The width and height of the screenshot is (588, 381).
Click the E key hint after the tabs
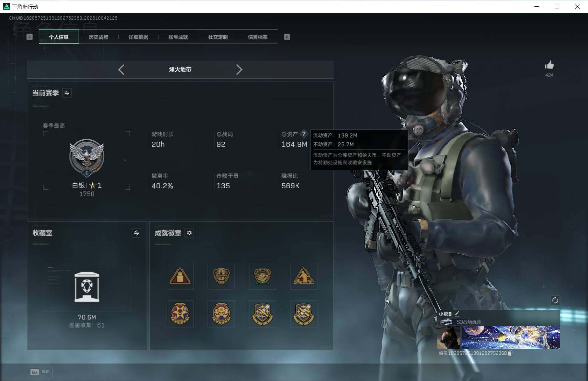(287, 37)
